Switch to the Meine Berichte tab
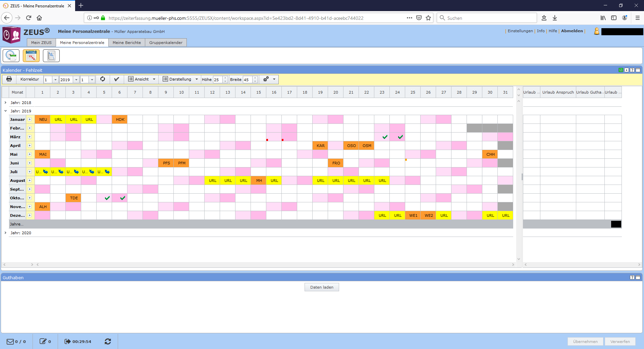Viewport: 644px width, 349px height. coord(126,43)
